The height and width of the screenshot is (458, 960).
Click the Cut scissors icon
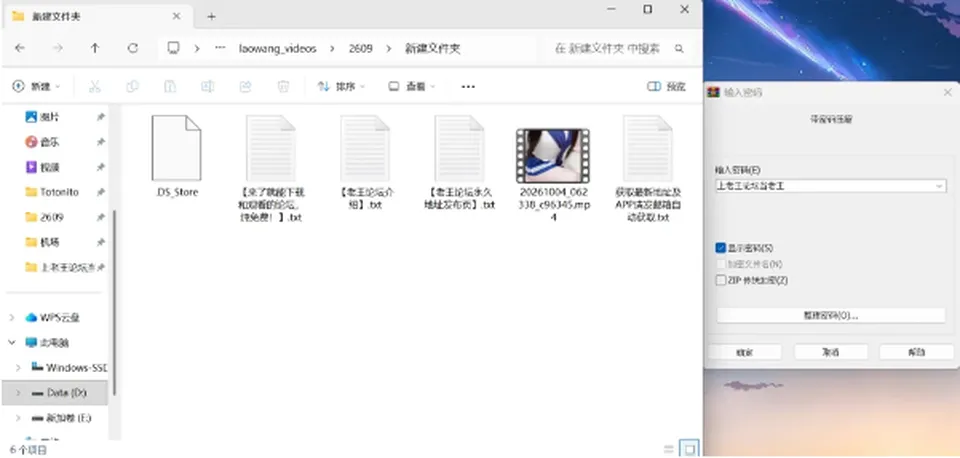(94, 86)
